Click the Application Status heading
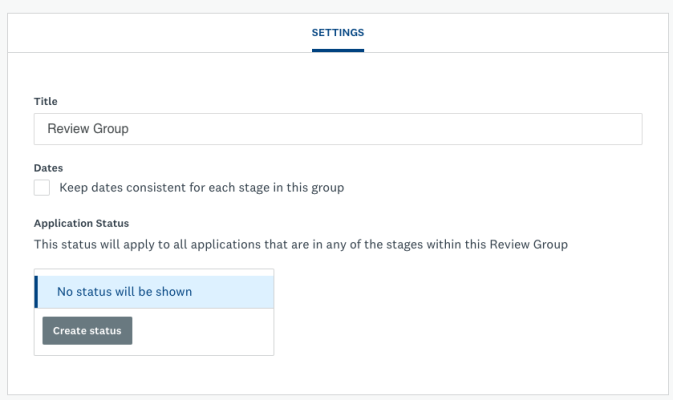 coord(81,223)
